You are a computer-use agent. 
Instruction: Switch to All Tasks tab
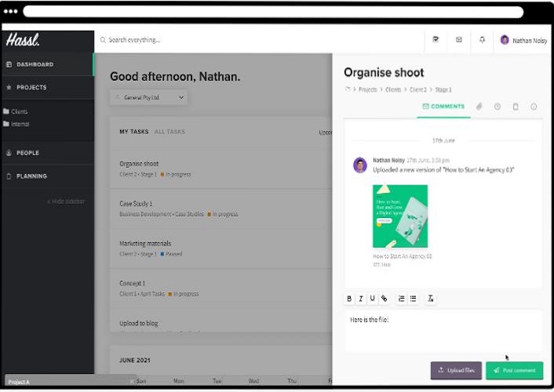click(x=169, y=132)
